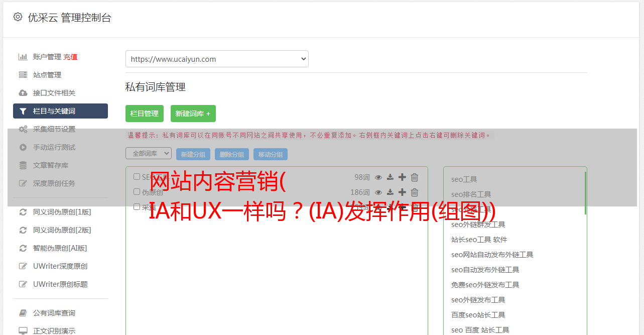Open 账户管理 in the sidebar

click(47, 57)
